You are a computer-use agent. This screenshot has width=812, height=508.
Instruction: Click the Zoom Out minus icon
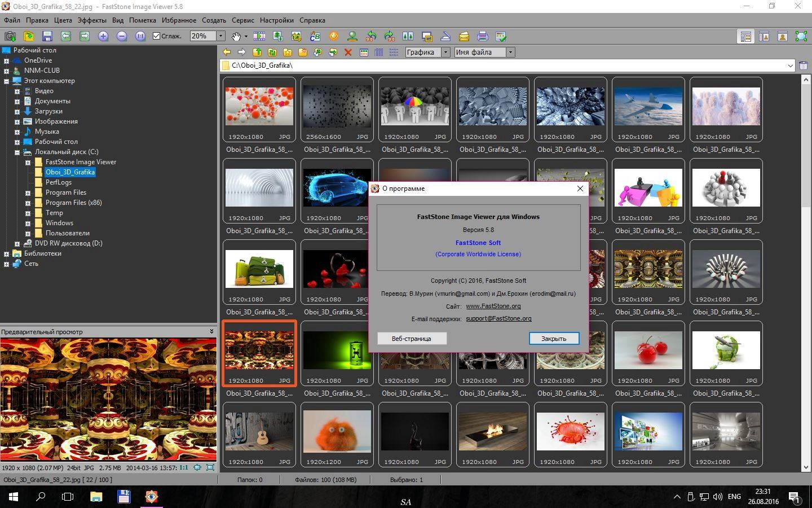tap(122, 36)
